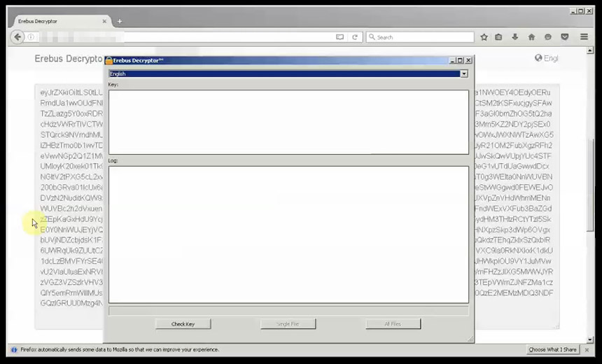
Task: Click Choose What I Share button
Action: [x=553, y=350]
